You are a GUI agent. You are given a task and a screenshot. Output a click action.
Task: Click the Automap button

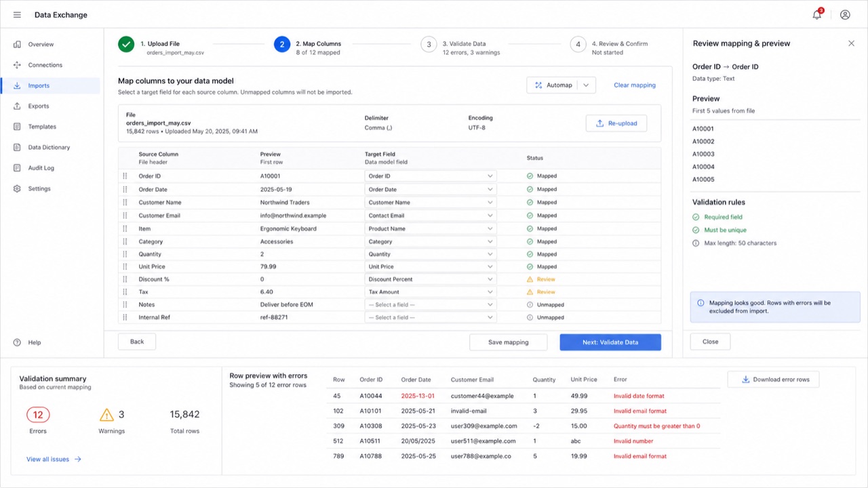coord(553,85)
